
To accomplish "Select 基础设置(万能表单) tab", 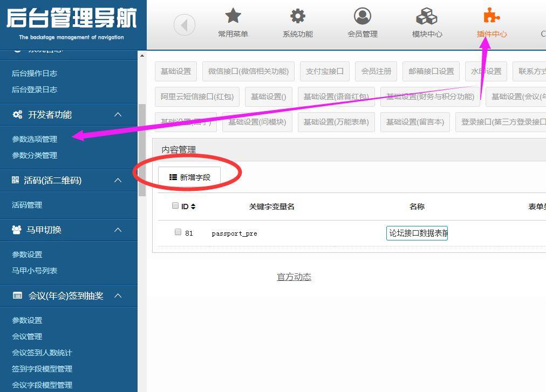I will click(x=336, y=122).
